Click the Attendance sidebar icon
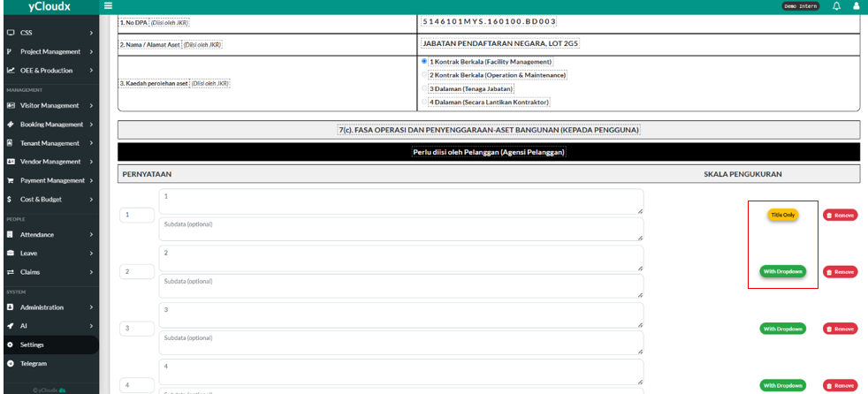This screenshot has height=394, width=868. click(10, 234)
